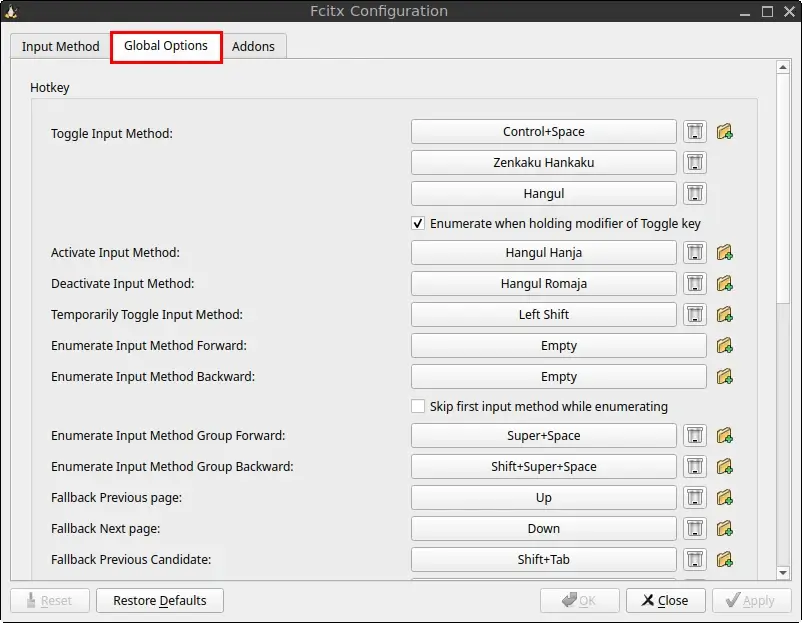Click the Apply button
The image size is (802, 623).
[751, 600]
